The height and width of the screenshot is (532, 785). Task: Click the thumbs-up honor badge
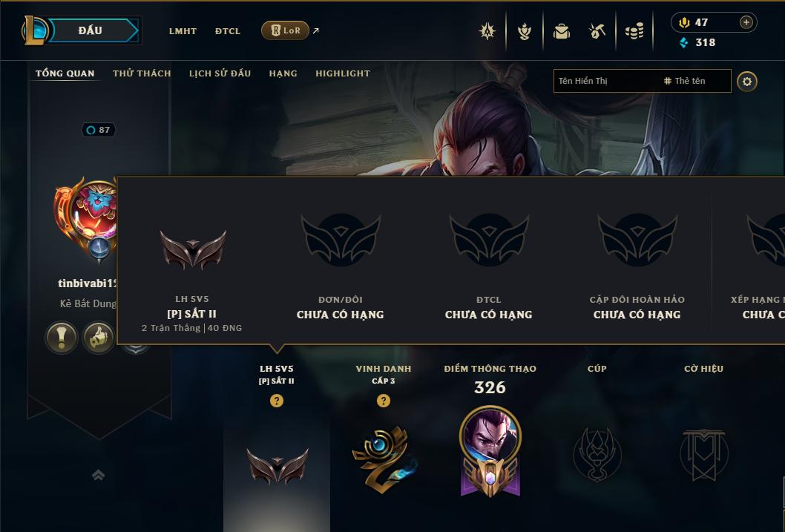[98, 338]
